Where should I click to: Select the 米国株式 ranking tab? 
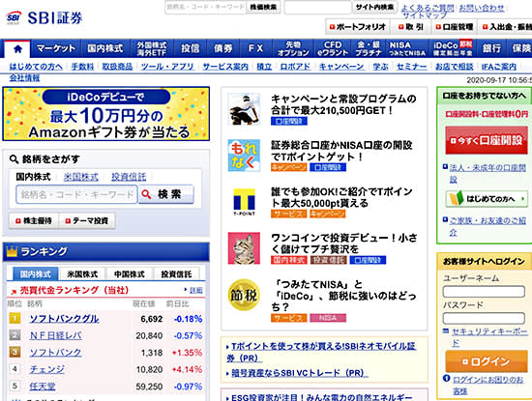point(82,273)
